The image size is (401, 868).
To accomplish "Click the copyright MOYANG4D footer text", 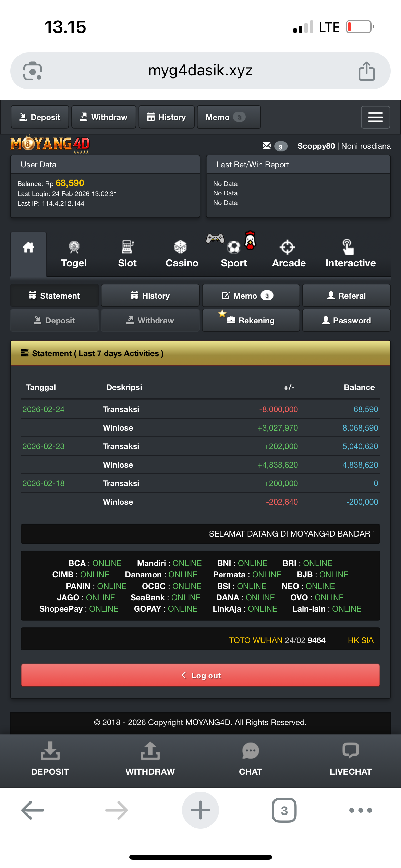I will point(200,722).
